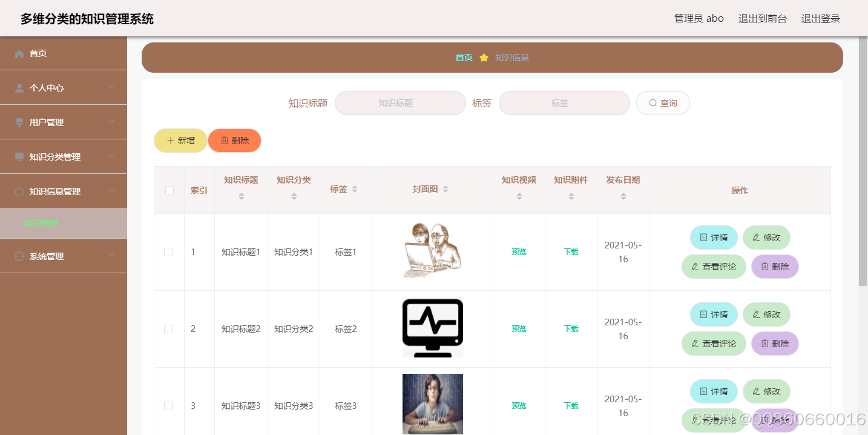Screen dimensions: 868x435
Task: Open the sketch cover image of row 1
Action: [433, 250]
